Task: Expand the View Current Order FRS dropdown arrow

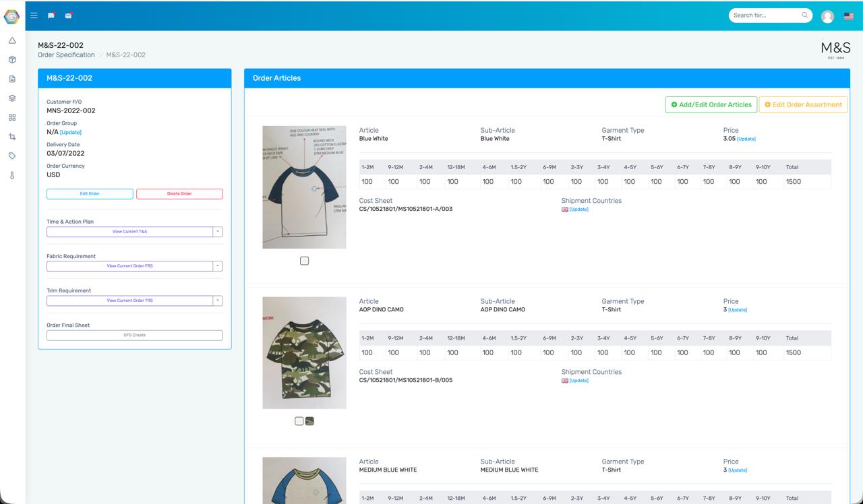Action: 217,266
